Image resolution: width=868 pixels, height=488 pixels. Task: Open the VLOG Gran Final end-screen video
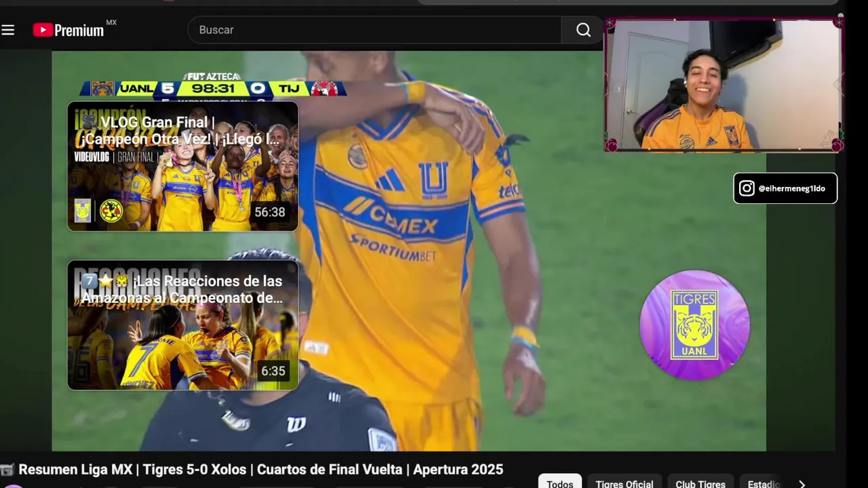pyautogui.click(x=182, y=166)
